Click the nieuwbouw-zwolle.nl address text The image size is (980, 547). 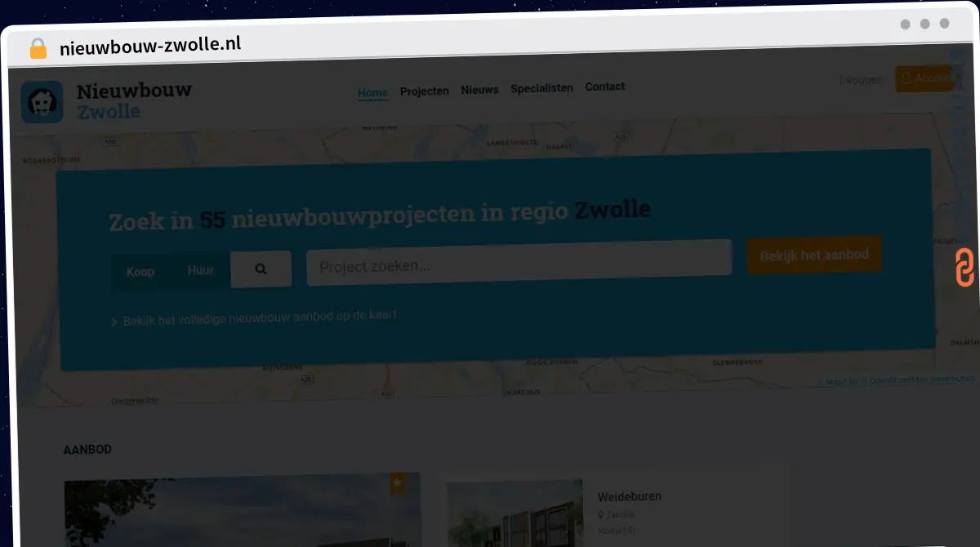[x=150, y=45]
